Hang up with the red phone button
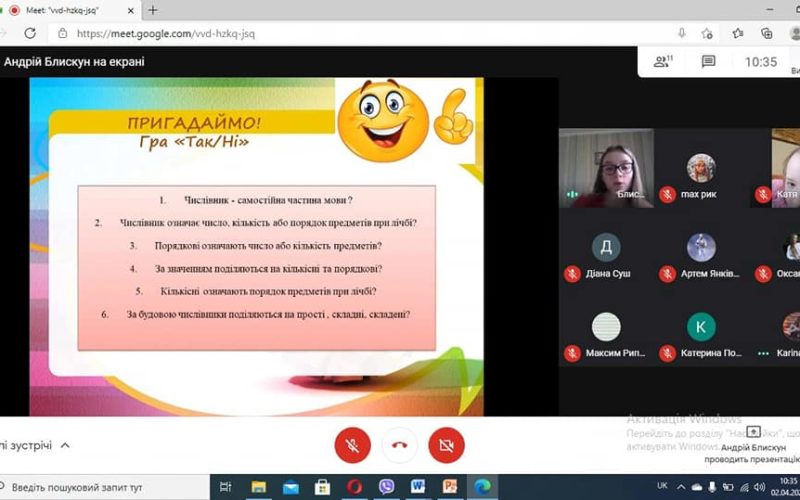This screenshot has height=500, width=800. (399, 444)
